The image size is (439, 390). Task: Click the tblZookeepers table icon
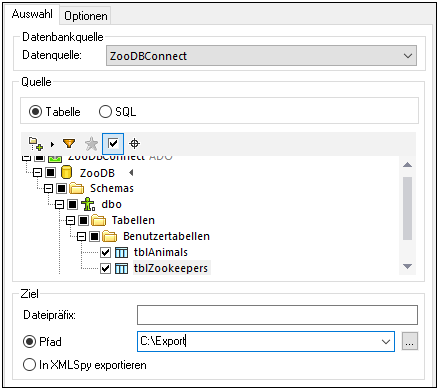coord(121,268)
